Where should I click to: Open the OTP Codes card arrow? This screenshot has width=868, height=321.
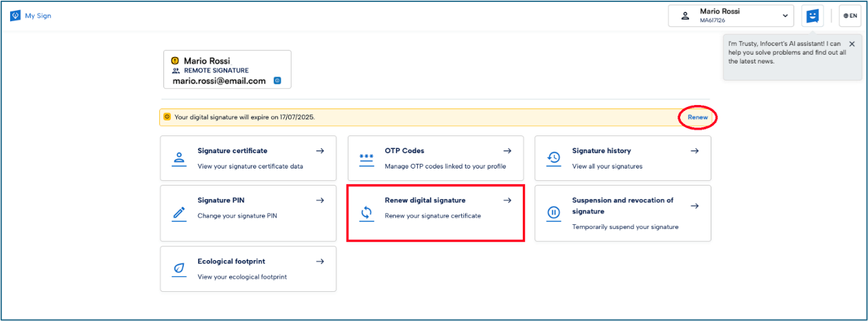coord(507,151)
